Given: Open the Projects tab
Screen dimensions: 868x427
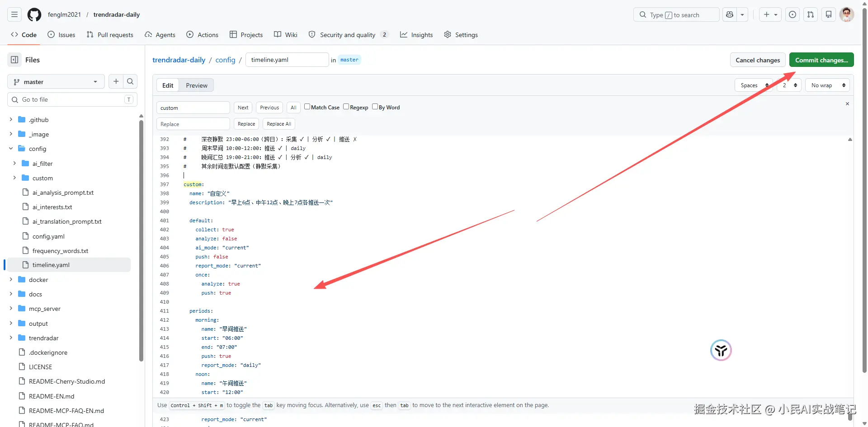Looking at the screenshot, I should (x=246, y=35).
